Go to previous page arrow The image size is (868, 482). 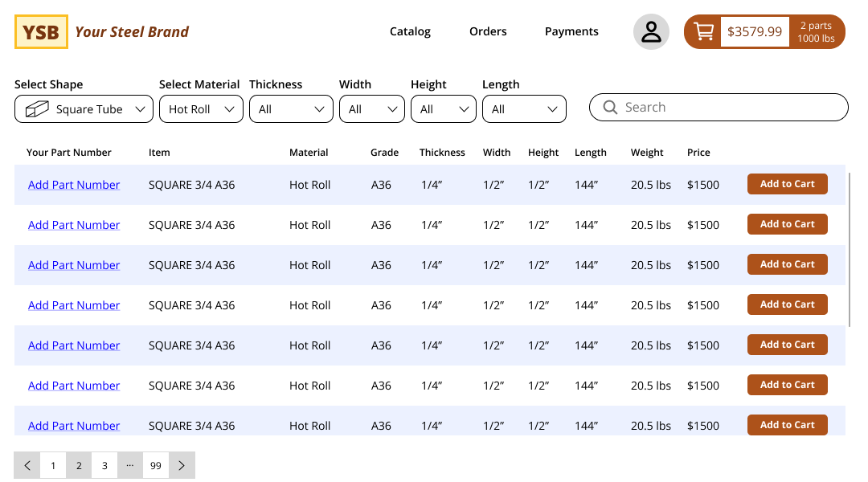27,465
